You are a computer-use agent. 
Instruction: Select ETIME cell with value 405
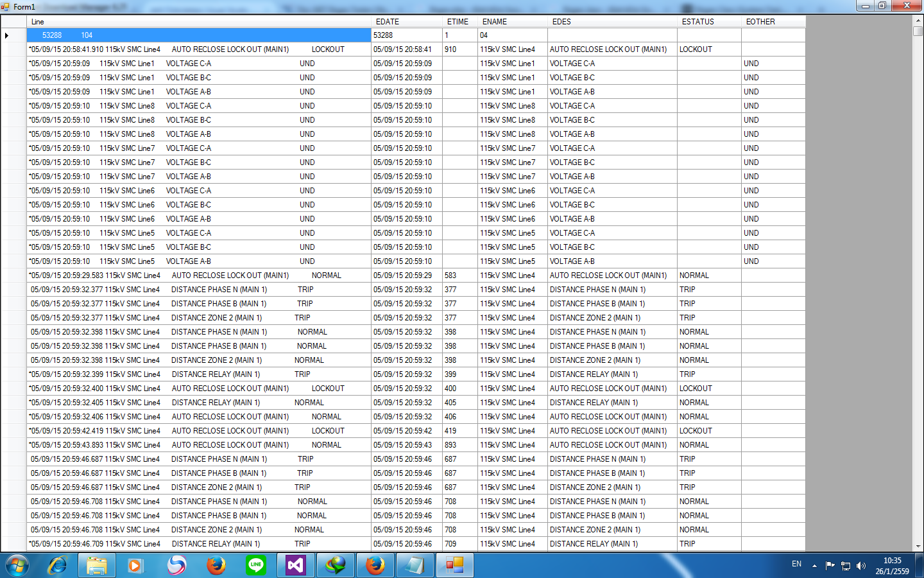pos(460,403)
